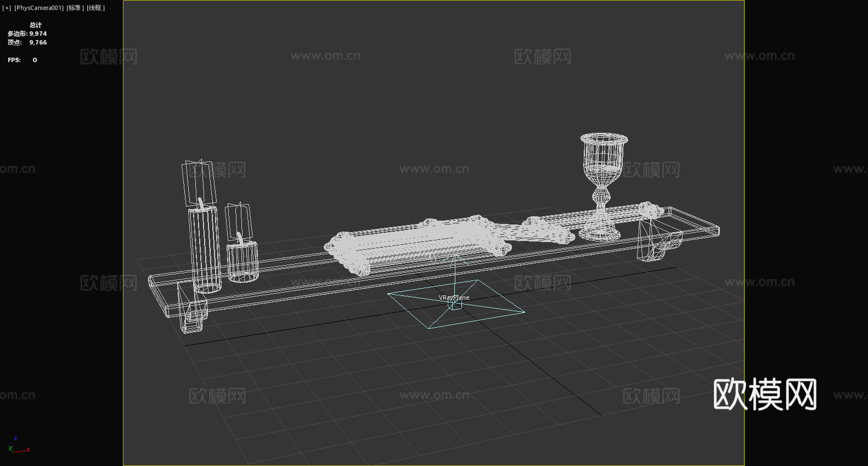This screenshot has width=868, height=466.
Task: Open the [+] viewport general menu
Action: [x=7, y=8]
